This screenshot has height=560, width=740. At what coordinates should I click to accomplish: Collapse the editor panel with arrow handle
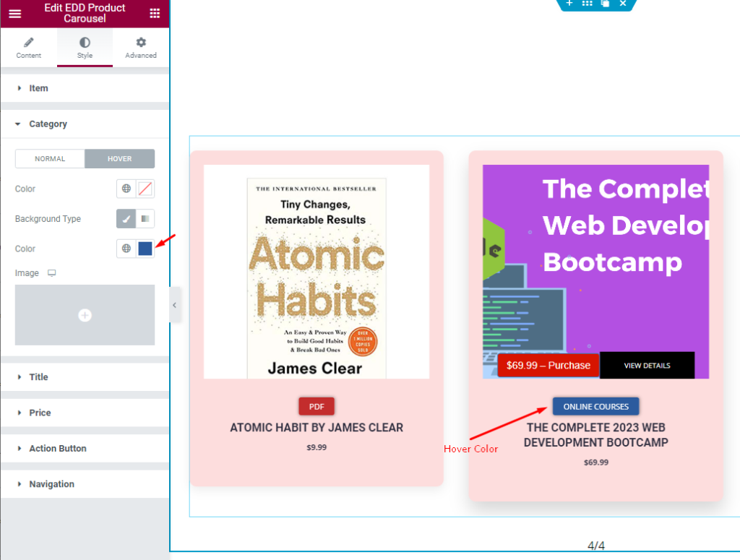pyautogui.click(x=175, y=305)
